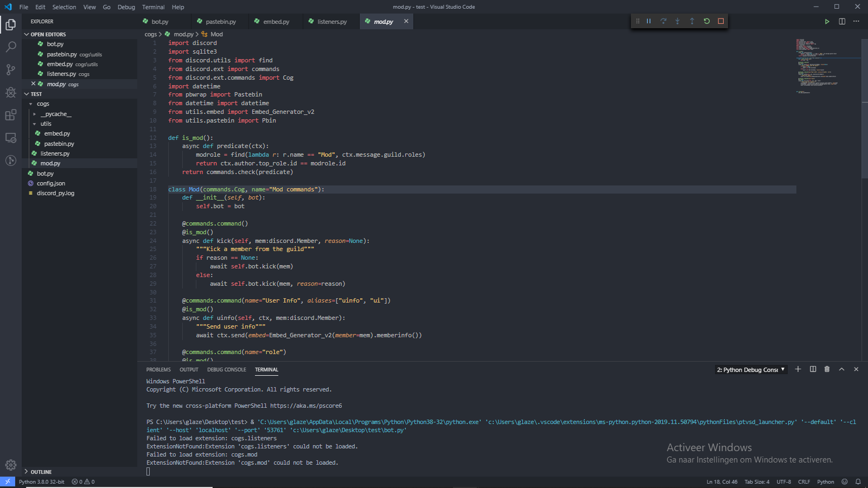Stop the running debugger
Image resolution: width=868 pixels, height=488 pixels.
point(720,21)
